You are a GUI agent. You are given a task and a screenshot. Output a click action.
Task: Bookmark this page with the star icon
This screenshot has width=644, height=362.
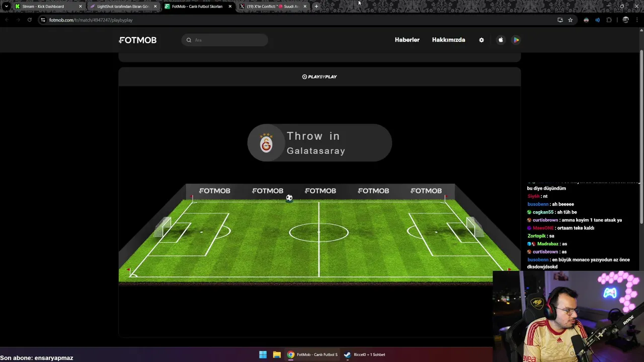[x=571, y=20]
